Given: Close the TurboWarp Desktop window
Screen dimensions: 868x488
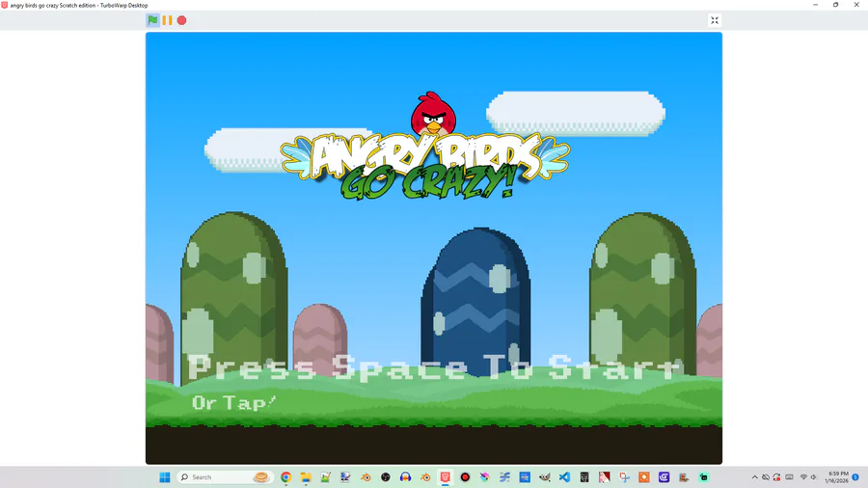Looking at the screenshot, I should pos(856,5).
